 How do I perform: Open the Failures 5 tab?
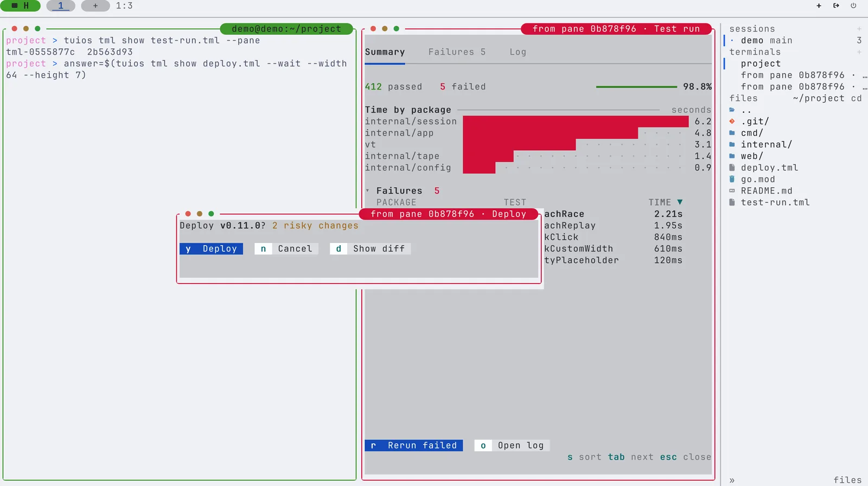click(x=457, y=52)
